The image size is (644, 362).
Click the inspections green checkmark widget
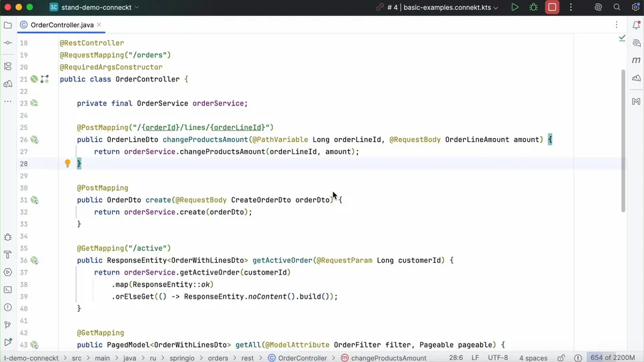(622, 38)
